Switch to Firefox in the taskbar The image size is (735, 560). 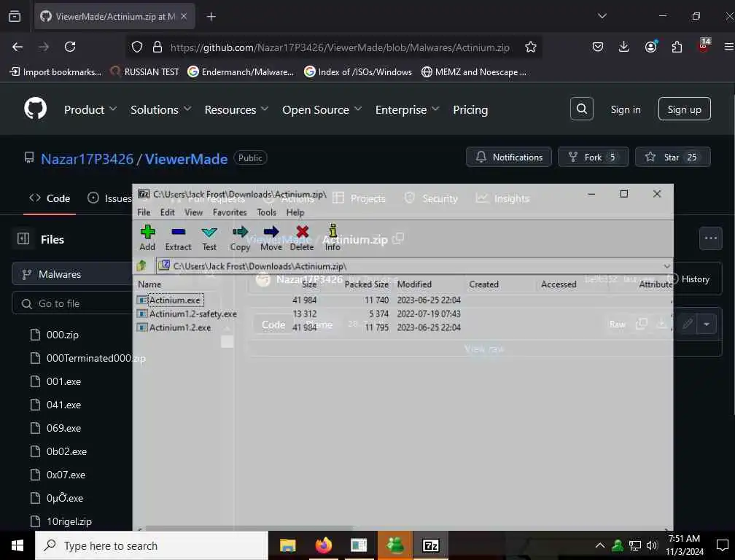324,545
